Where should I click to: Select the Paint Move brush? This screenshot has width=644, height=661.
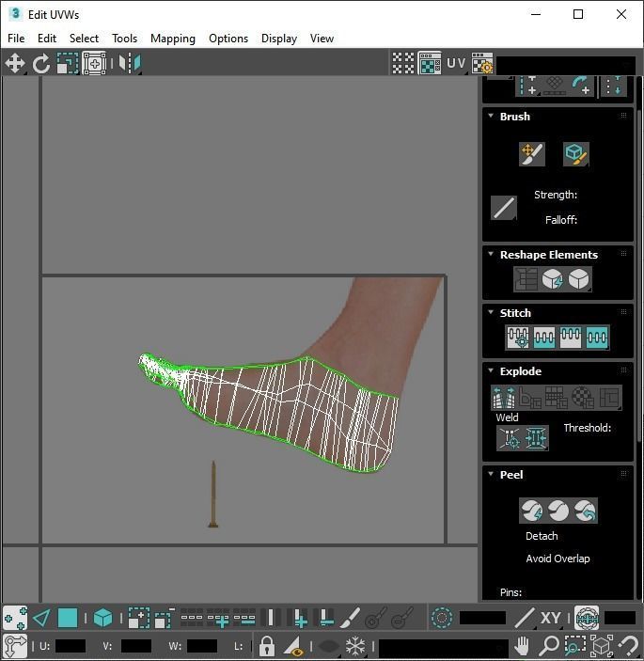(x=531, y=154)
